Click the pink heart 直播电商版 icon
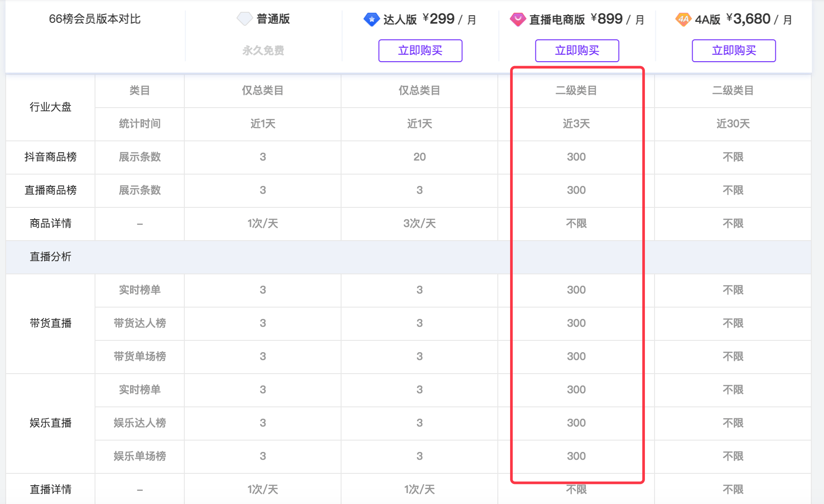 (x=518, y=19)
